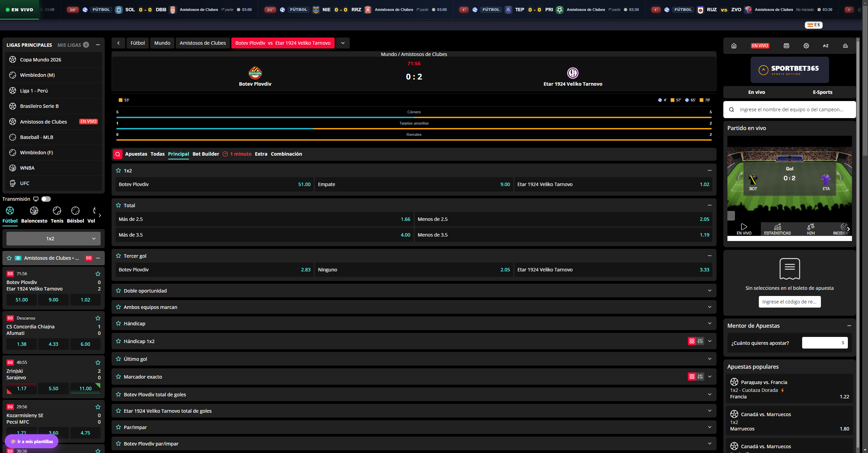Click the team or championship search field
Image resolution: width=868 pixels, height=453 pixels.
click(x=790, y=110)
